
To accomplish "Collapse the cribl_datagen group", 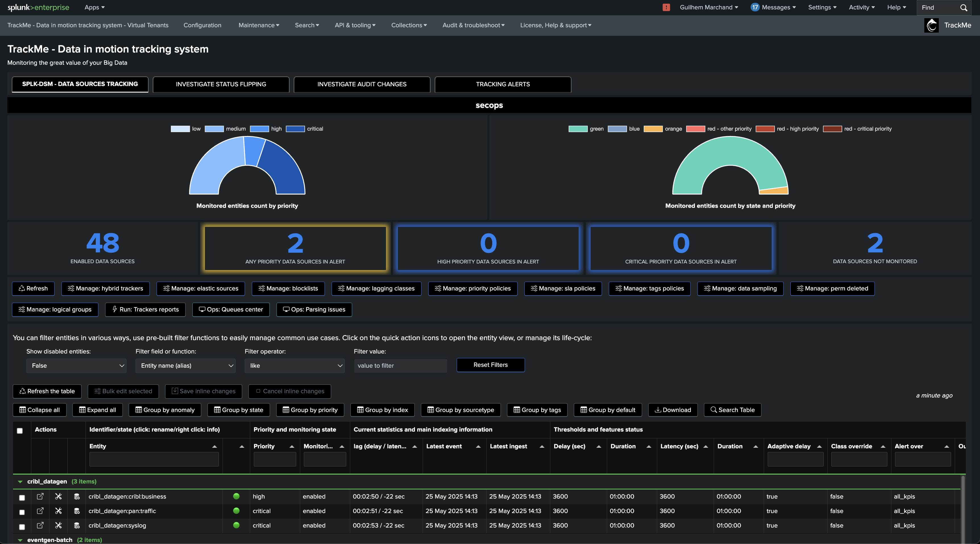I will [x=20, y=481].
